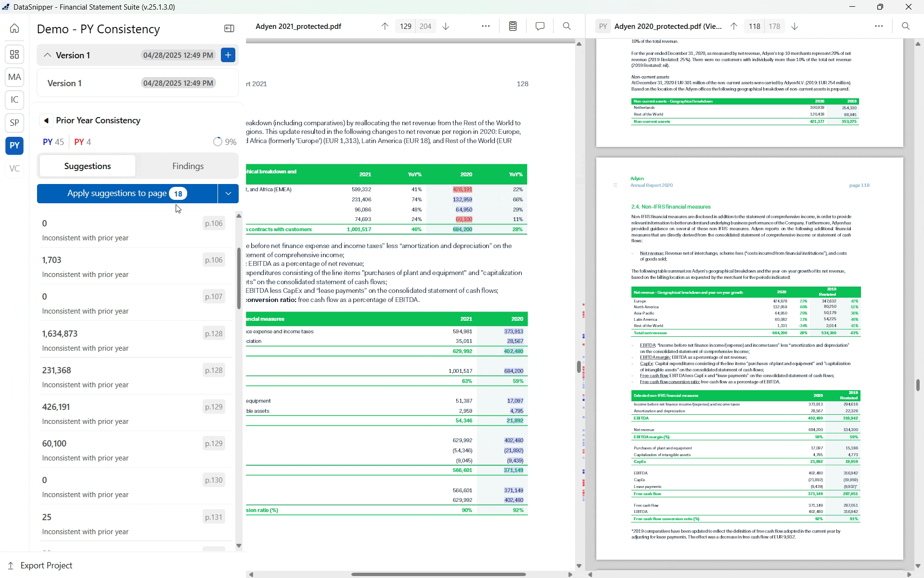The height and width of the screenshot is (578, 924).
Task: Go to the previous page in Adyen 2021 PDF
Action: pos(385,26)
